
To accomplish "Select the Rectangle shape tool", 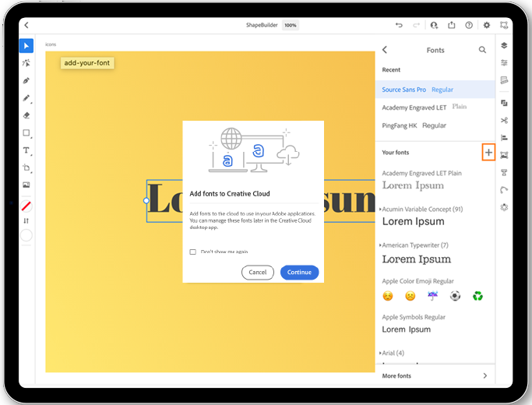I will 26,133.
